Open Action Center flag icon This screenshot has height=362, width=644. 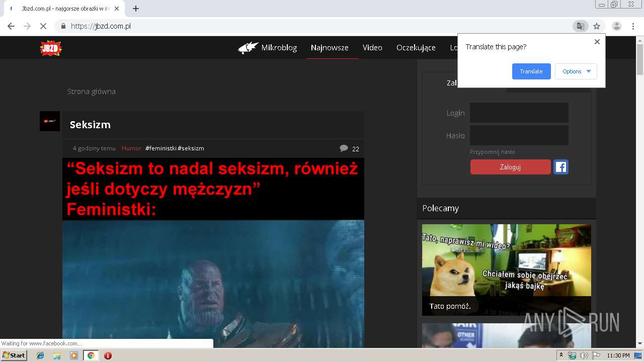point(596,355)
